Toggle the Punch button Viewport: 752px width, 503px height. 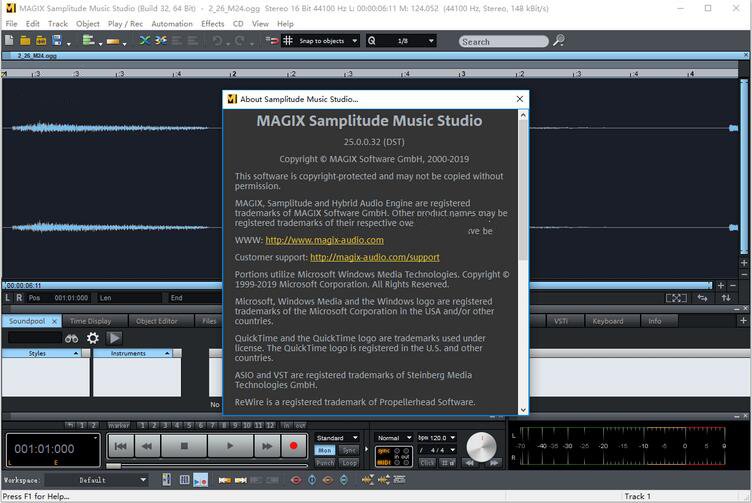point(325,463)
